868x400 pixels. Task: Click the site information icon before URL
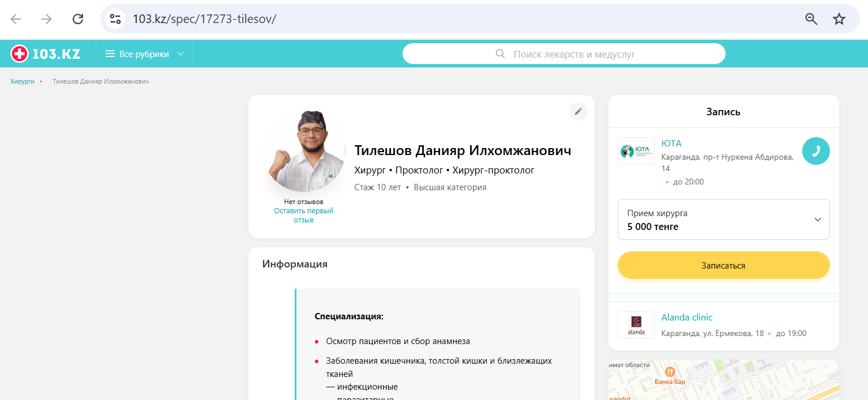point(115,19)
